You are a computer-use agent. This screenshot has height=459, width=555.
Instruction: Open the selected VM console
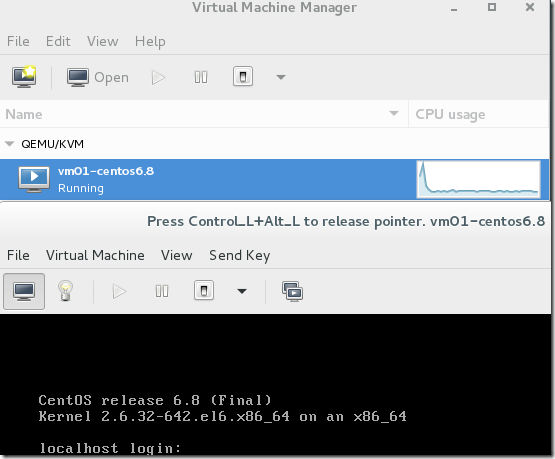pyautogui.click(x=98, y=77)
